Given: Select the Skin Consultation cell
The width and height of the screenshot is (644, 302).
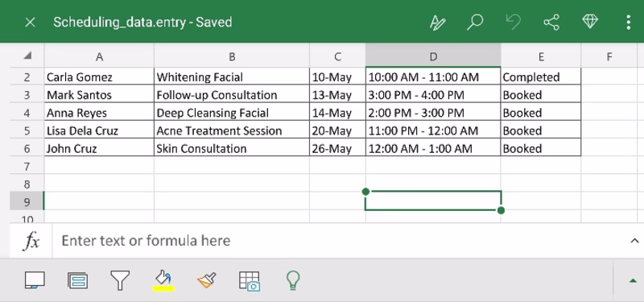Looking at the screenshot, I should pos(232,148).
